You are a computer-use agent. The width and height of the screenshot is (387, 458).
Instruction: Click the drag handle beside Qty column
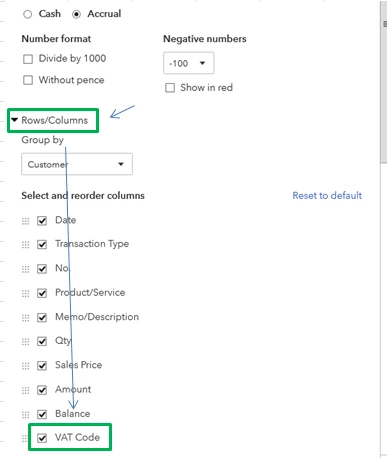(26, 342)
